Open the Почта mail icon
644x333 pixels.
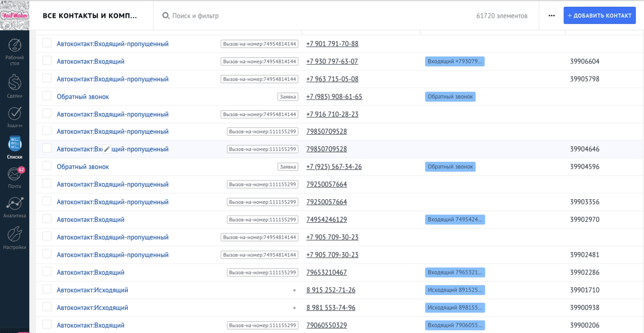pos(14,174)
